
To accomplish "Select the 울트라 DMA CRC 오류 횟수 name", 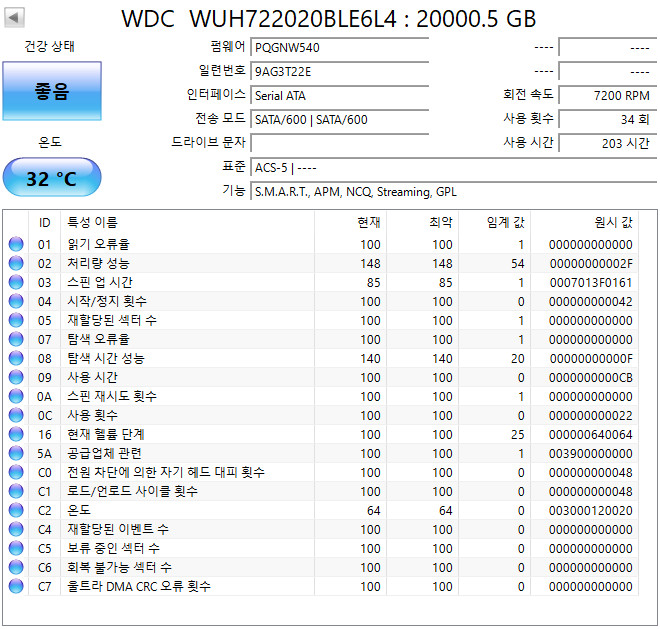I will (x=139, y=586).
